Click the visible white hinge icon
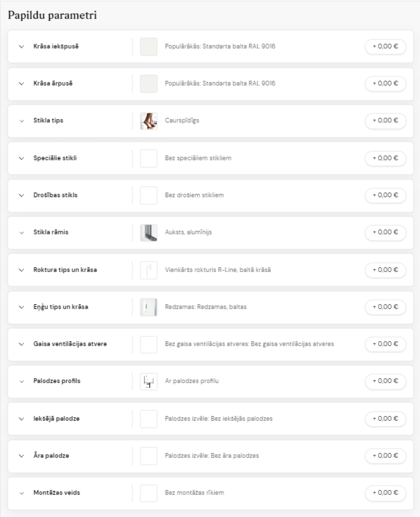420x517 pixels. coord(149,307)
